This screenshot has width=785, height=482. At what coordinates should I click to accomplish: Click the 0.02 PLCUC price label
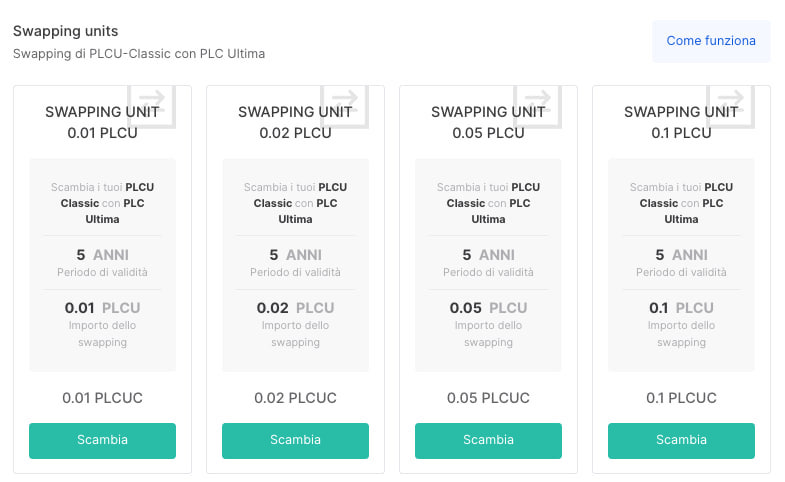point(295,398)
